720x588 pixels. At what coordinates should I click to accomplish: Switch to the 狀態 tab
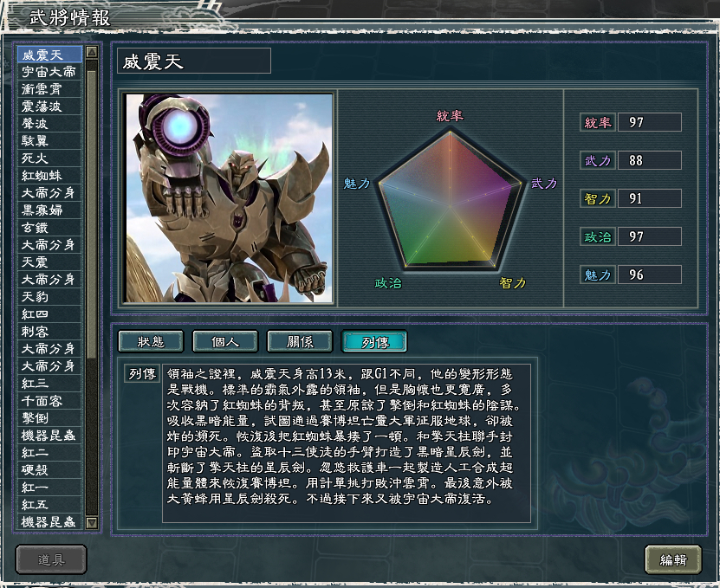151,341
